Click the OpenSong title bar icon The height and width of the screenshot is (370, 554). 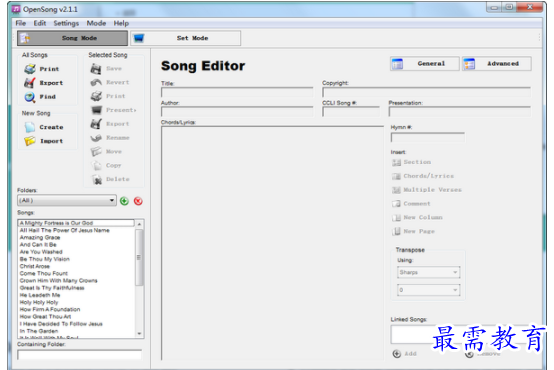(16, 9)
